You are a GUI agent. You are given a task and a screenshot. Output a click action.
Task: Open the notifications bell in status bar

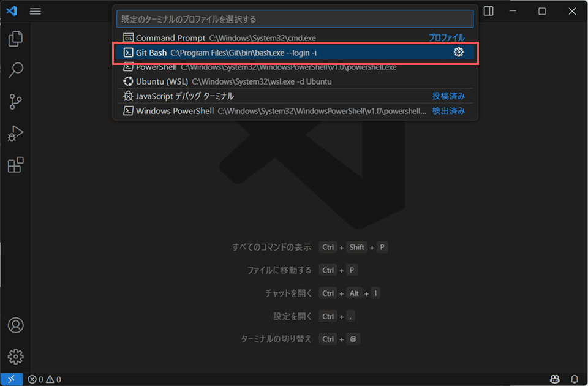tap(574, 379)
